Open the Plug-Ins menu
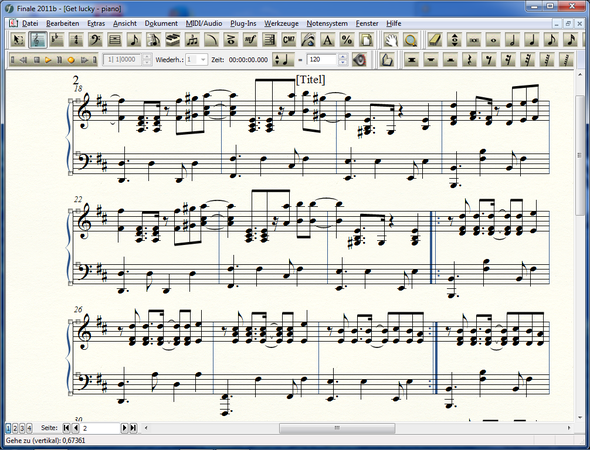The width and height of the screenshot is (590, 450). pos(243,23)
